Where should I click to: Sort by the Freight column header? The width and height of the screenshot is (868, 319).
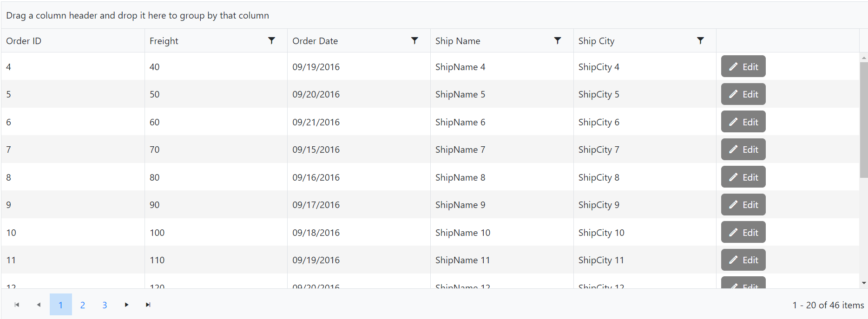pos(164,41)
